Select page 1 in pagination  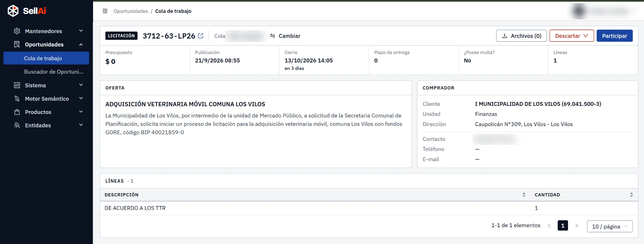[x=563, y=226]
